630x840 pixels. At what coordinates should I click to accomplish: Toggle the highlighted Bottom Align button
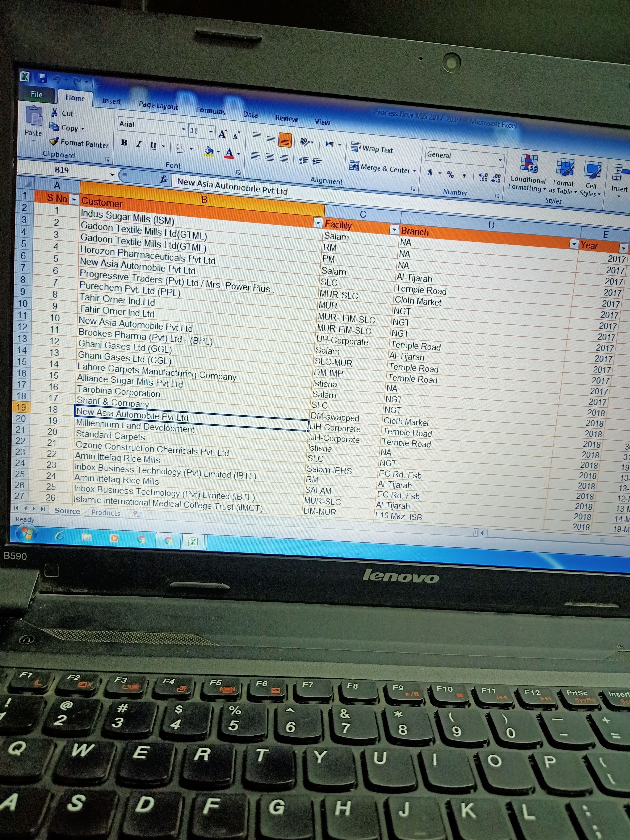[x=285, y=140]
